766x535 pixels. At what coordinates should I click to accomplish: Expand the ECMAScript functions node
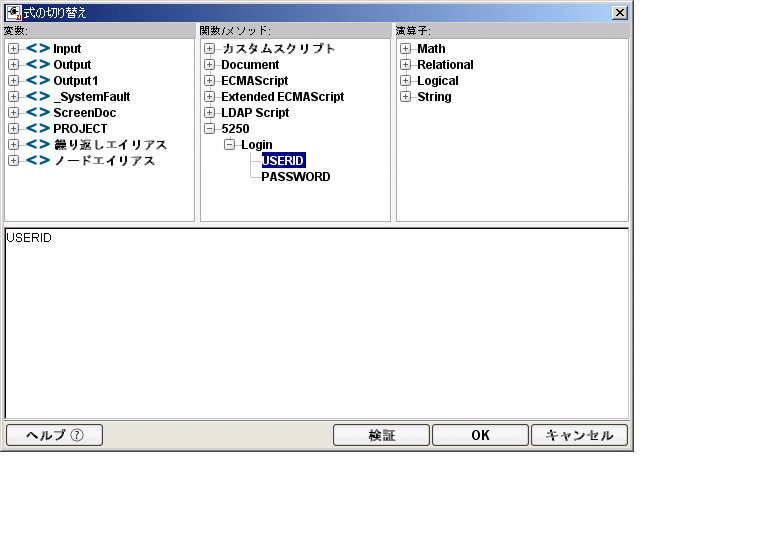(x=210, y=81)
